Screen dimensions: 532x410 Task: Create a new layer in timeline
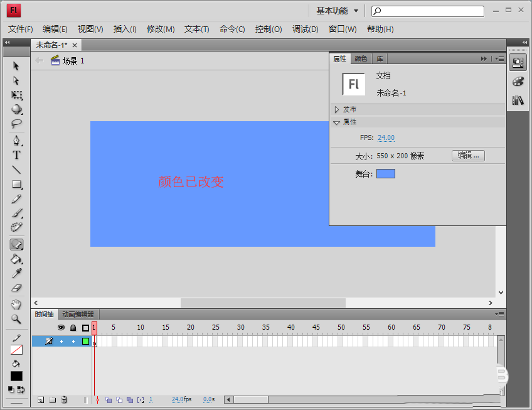(x=41, y=400)
